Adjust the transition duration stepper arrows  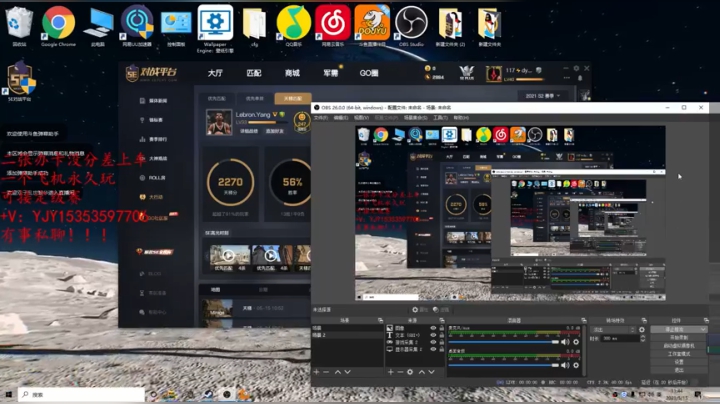tap(642, 338)
